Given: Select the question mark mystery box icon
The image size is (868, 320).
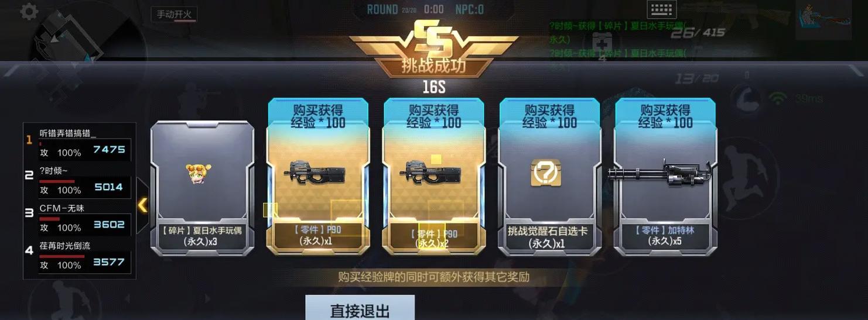Looking at the screenshot, I should [546, 173].
